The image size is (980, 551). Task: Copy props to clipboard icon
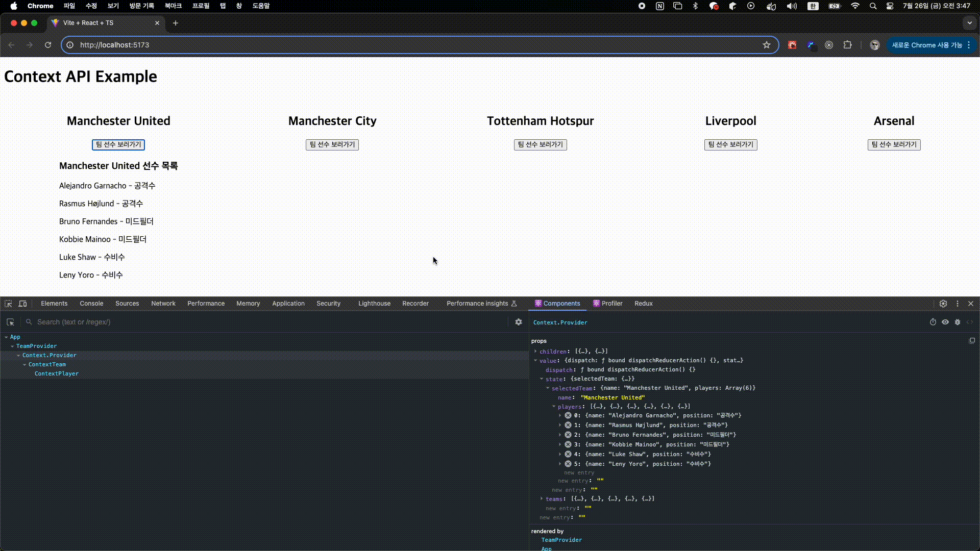[x=972, y=341]
